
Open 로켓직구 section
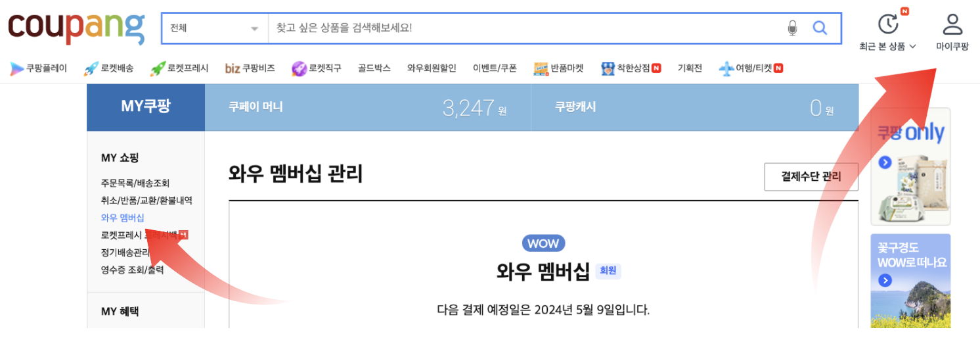point(317,68)
